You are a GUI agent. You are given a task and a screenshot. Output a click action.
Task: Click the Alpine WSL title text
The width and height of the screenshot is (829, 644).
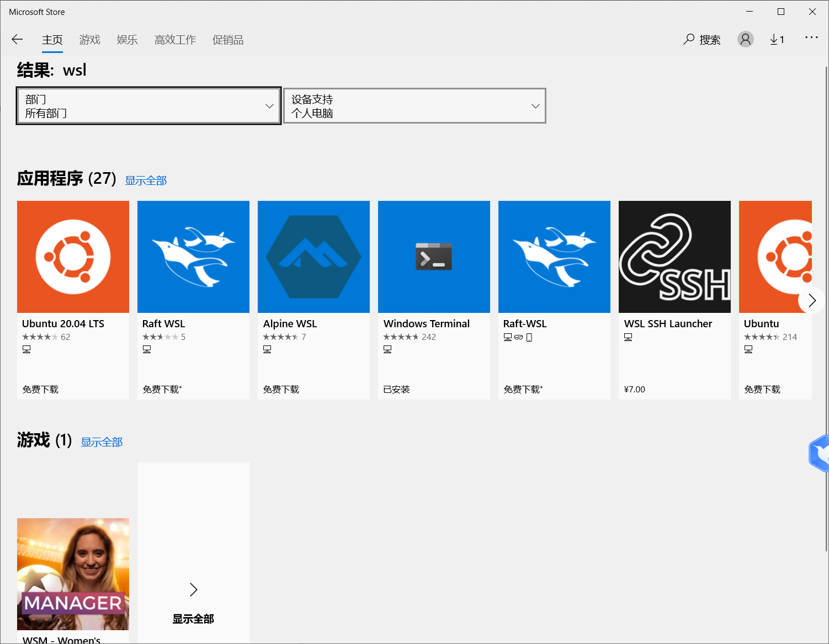point(290,324)
